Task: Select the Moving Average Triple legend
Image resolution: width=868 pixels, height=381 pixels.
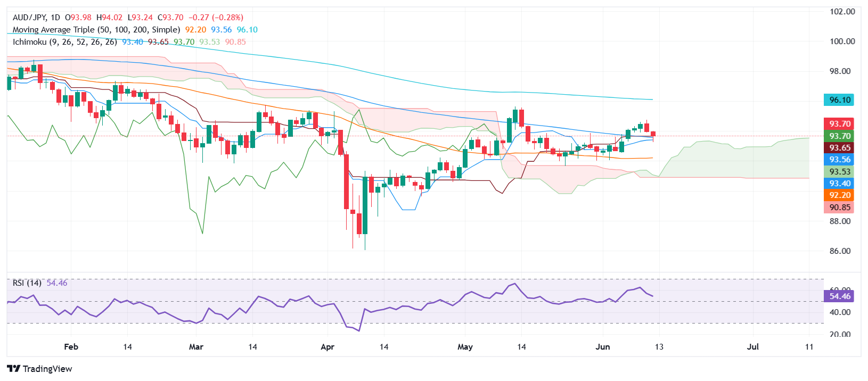Action: click(96, 30)
